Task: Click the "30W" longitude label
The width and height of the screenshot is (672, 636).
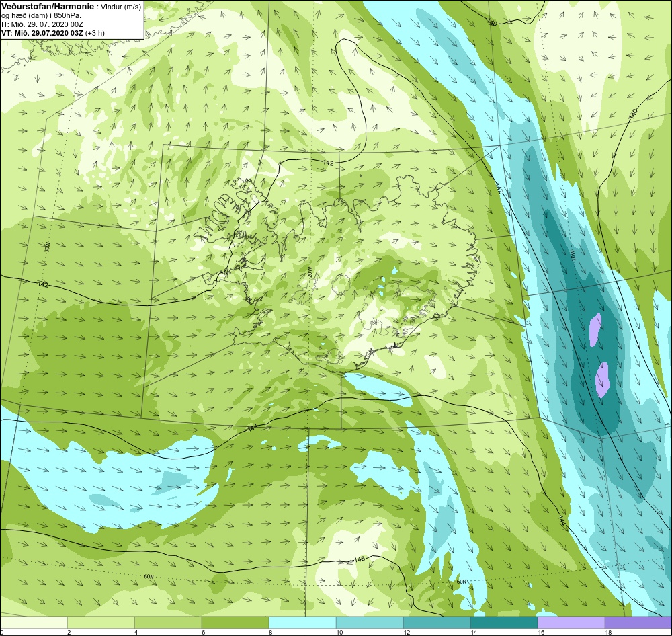Action: click(x=47, y=247)
